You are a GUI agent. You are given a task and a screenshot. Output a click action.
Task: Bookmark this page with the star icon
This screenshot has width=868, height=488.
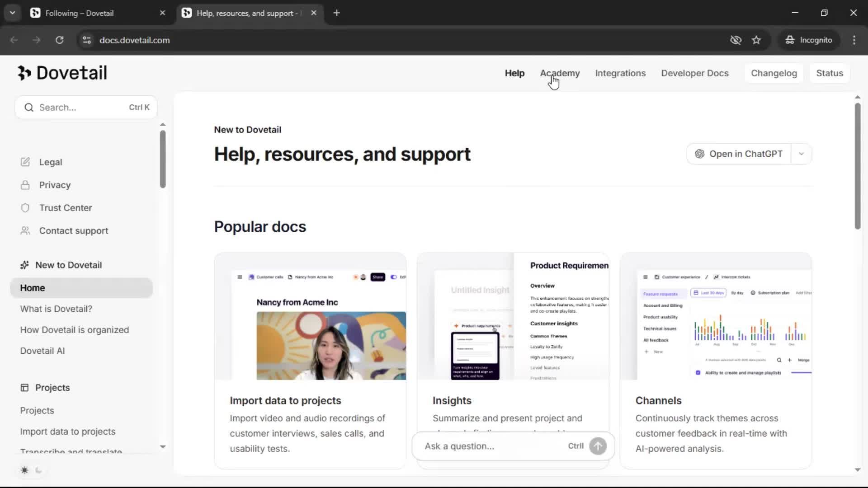pyautogui.click(x=756, y=40)
